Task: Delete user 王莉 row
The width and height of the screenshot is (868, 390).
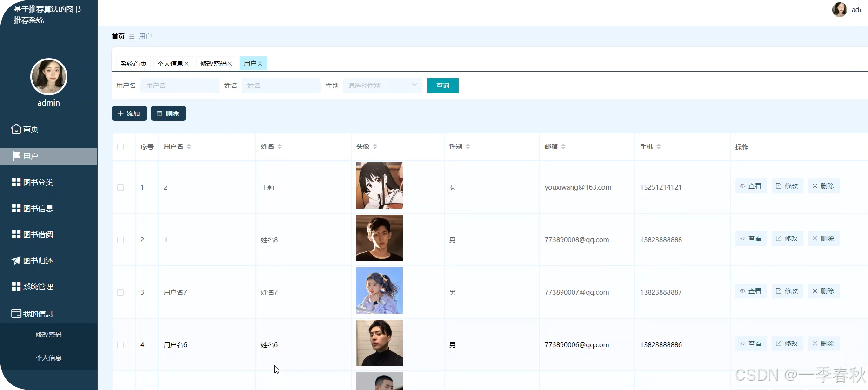Action: (823, 186)
